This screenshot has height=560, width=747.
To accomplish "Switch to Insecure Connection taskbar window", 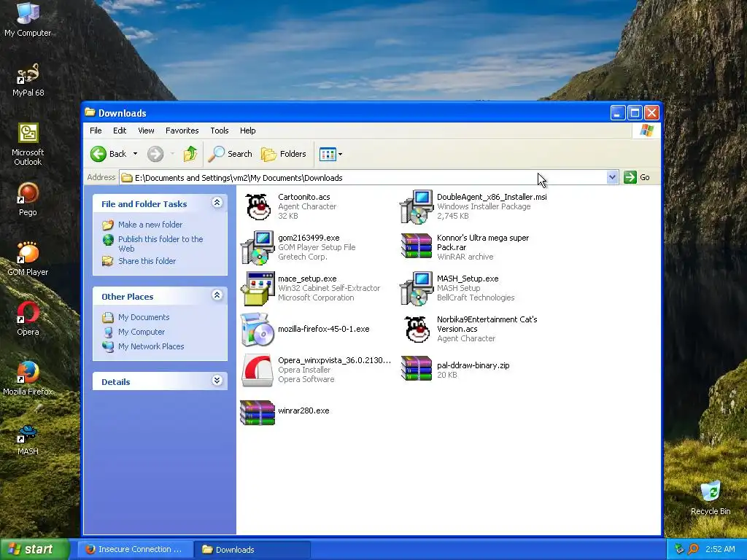I will (135, 550).
